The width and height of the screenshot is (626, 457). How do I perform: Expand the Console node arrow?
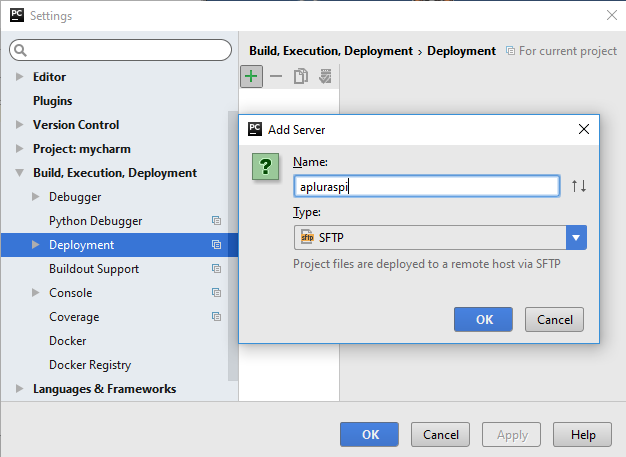(x=36, y=293)
